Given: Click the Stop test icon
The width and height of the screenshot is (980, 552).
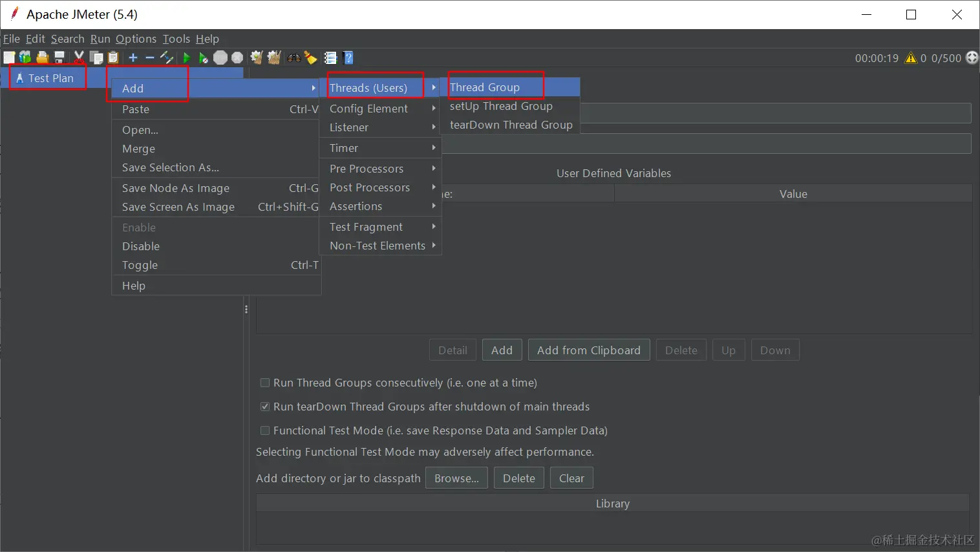Looking at the screenshot, I should [220, 58].
